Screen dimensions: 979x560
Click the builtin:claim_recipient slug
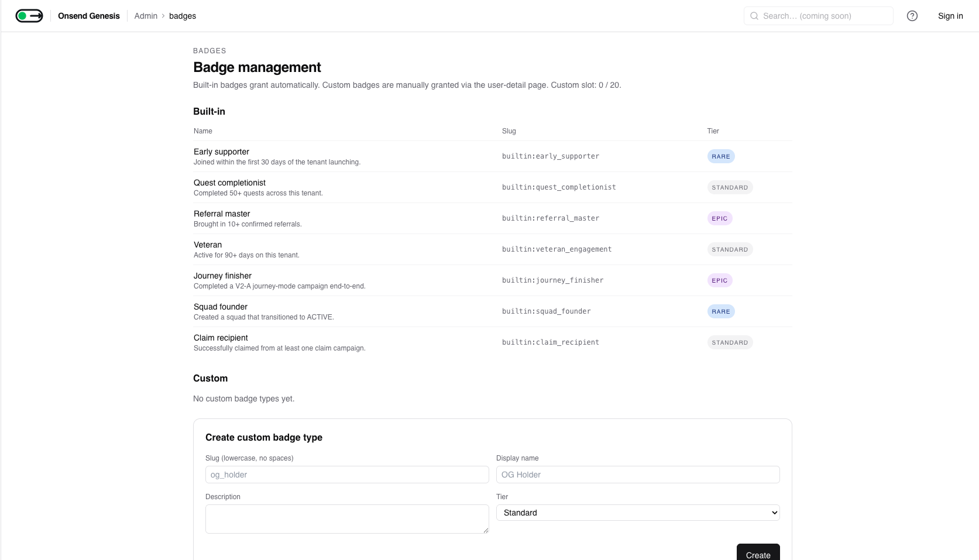pyautogui.click(x=551, y=342)
